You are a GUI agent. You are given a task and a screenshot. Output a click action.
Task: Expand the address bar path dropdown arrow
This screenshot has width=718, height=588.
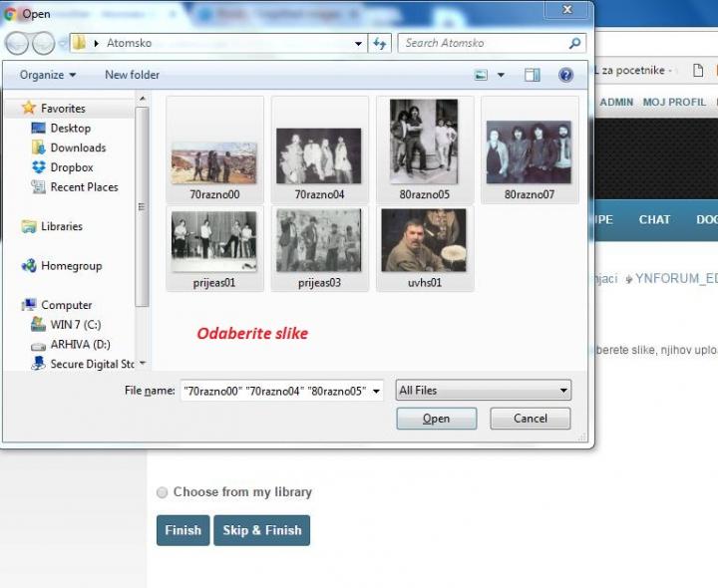[x=359, y=44]
